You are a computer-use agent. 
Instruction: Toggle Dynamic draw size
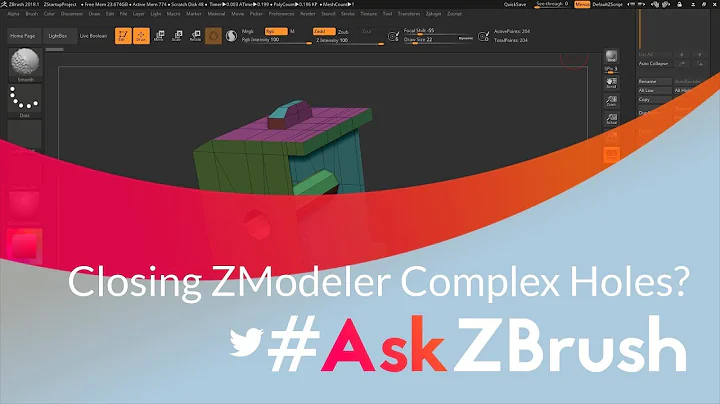point(466,39)
